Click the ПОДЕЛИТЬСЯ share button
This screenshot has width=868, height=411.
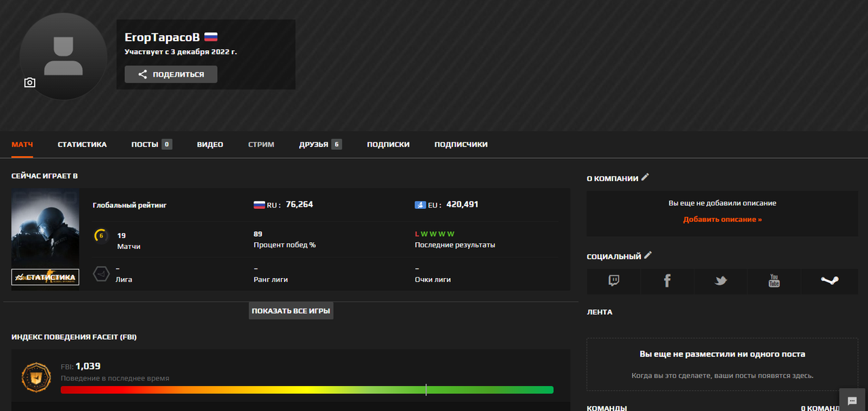click(171, 75)
